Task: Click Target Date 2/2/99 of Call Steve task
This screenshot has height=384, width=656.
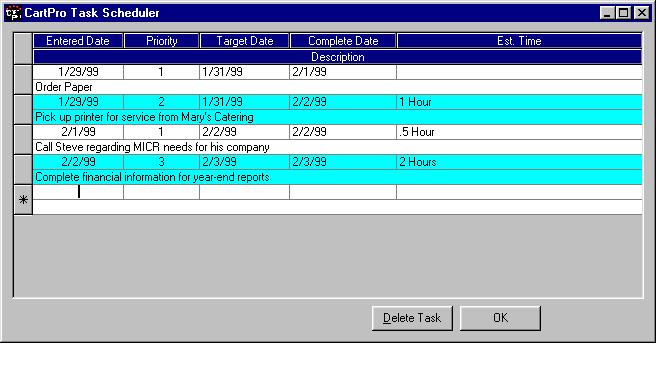Action: 244,132
